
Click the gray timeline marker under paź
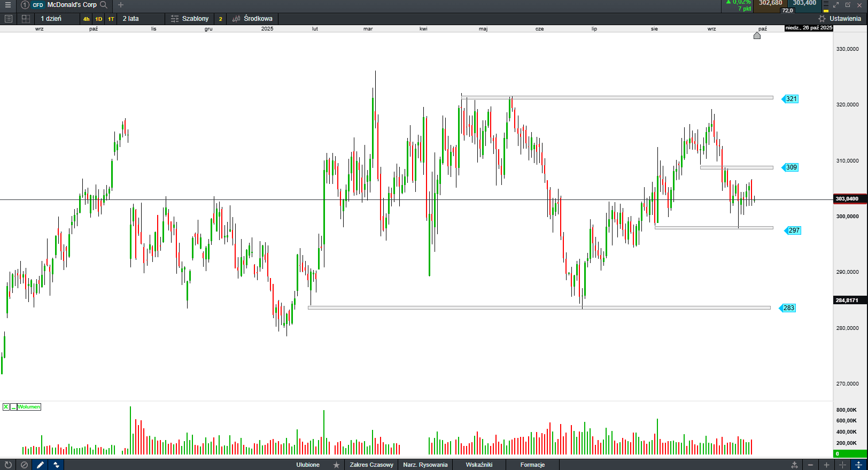coord(757,36)
